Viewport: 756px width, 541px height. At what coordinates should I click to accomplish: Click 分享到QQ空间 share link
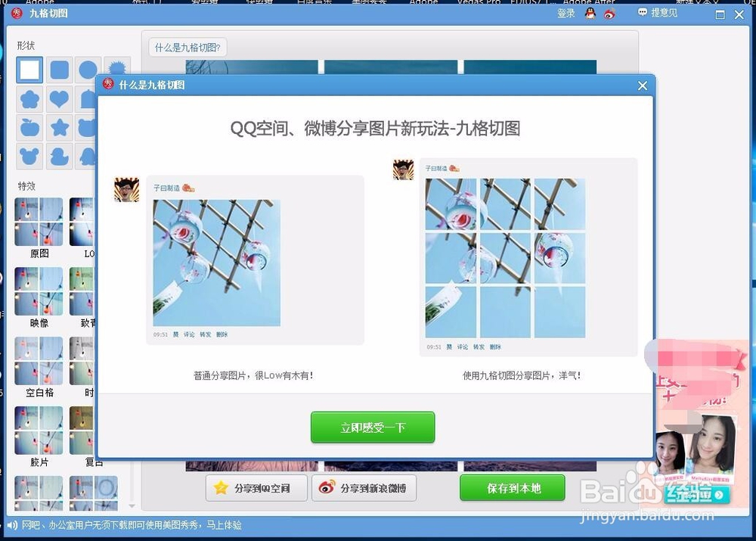[x=256, y=488]
